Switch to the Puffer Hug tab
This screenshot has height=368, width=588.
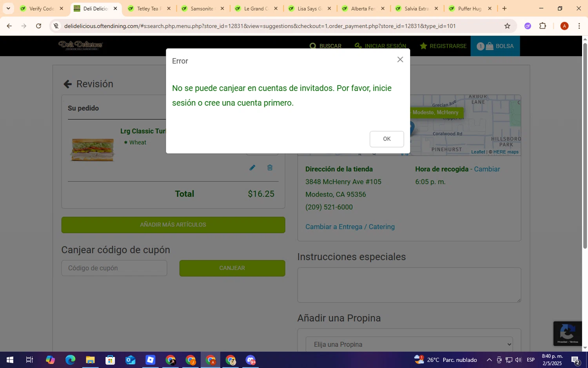pos(469,9)
